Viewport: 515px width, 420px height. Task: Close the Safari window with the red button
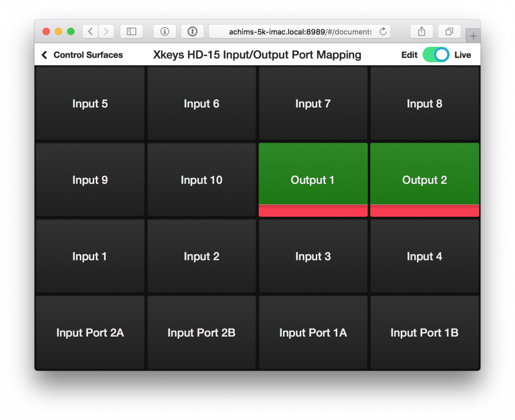[46, 31]
